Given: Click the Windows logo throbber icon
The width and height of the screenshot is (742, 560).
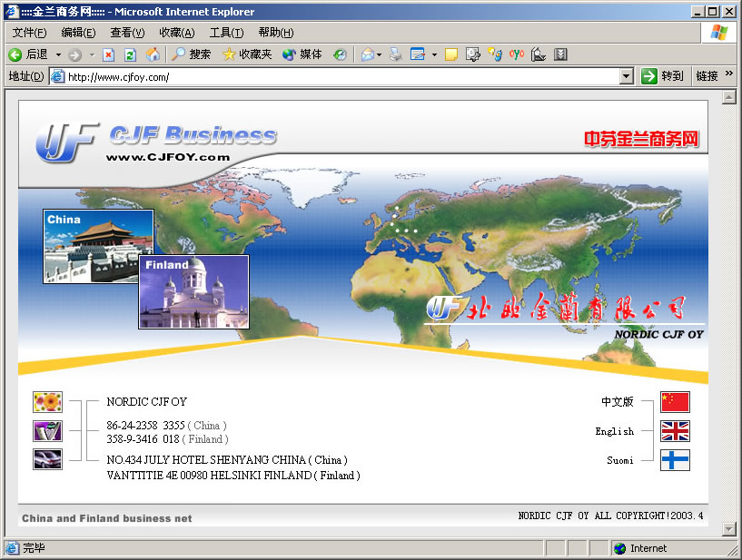Looking at the screenshot, I should pos(718,33).
